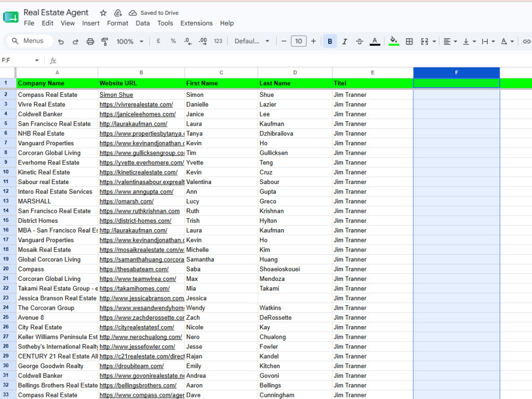532x399 pixels.
Task: Increase font size with plus button
Action: (x=313, y=41)
